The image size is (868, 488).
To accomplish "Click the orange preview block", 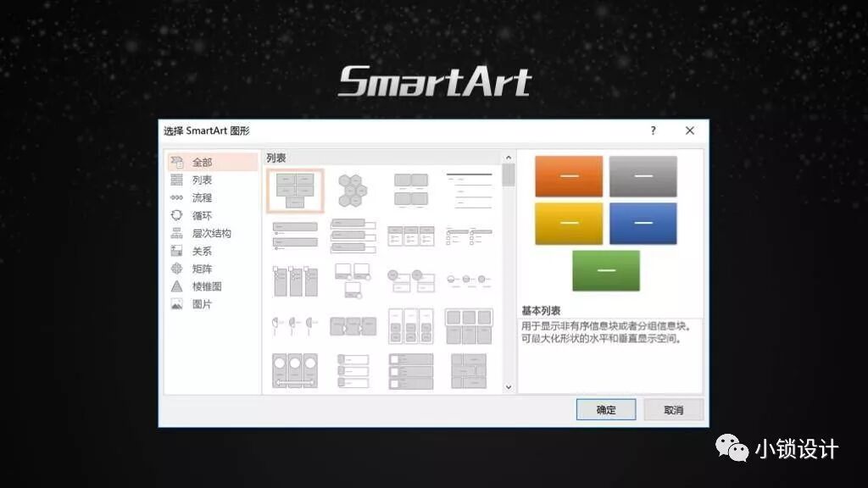I will point(569,176).
